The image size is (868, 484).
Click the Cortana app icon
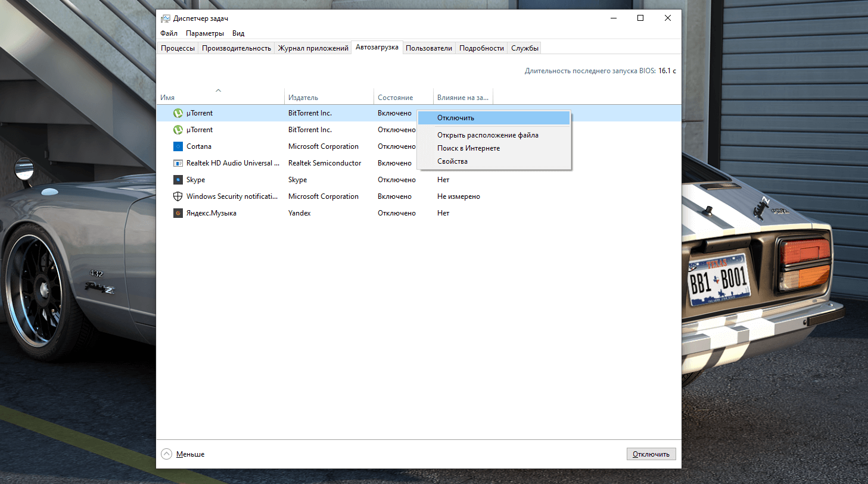point(178,146)
